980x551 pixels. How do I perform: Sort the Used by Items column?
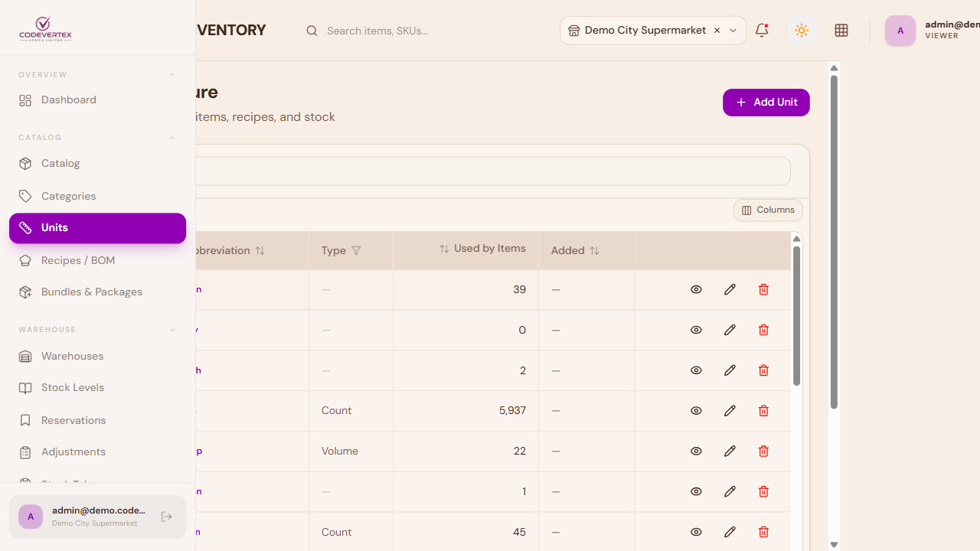444,249
